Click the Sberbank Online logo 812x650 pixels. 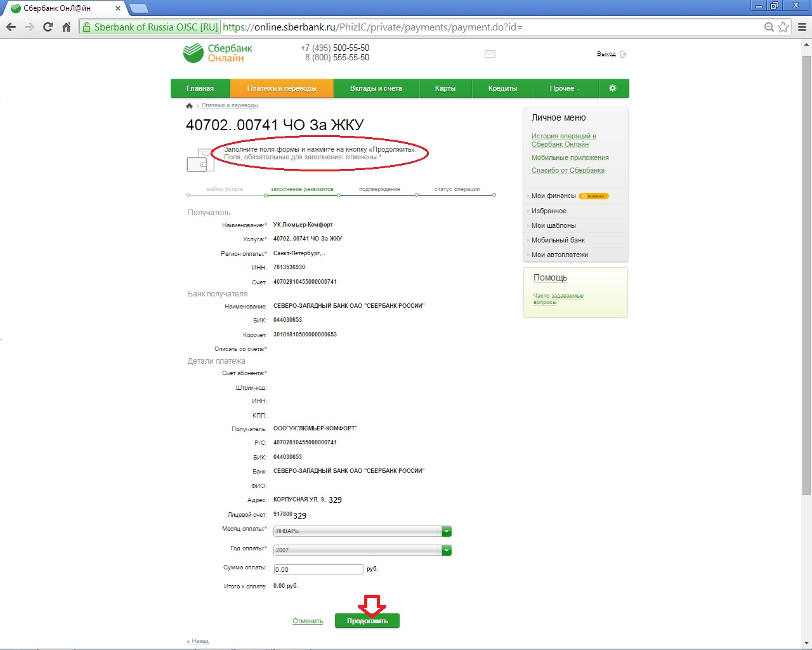[x=218, y=53]
